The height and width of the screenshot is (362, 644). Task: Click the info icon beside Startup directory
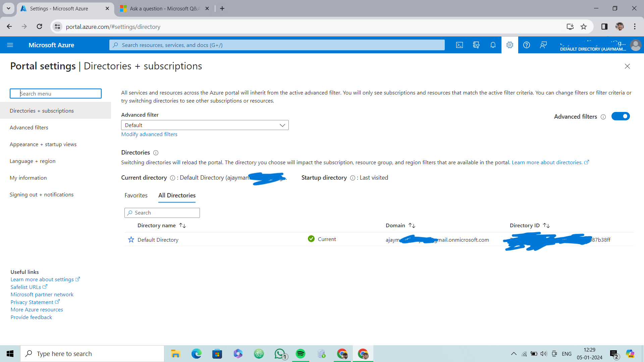(353, 178)
